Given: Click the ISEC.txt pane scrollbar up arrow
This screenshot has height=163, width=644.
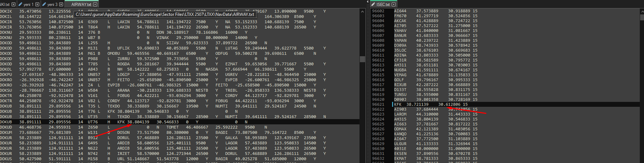Looking at the screenshot, I should 642,12.
